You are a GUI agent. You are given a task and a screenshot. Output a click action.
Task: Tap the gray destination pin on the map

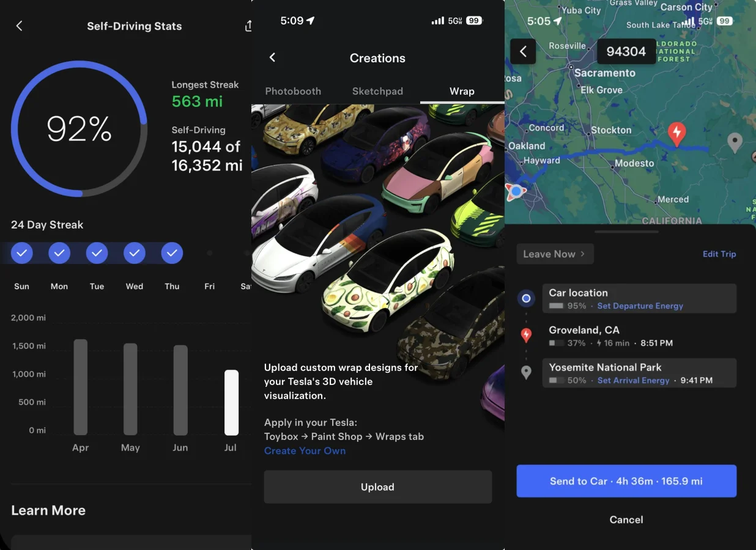pos(735,142)
